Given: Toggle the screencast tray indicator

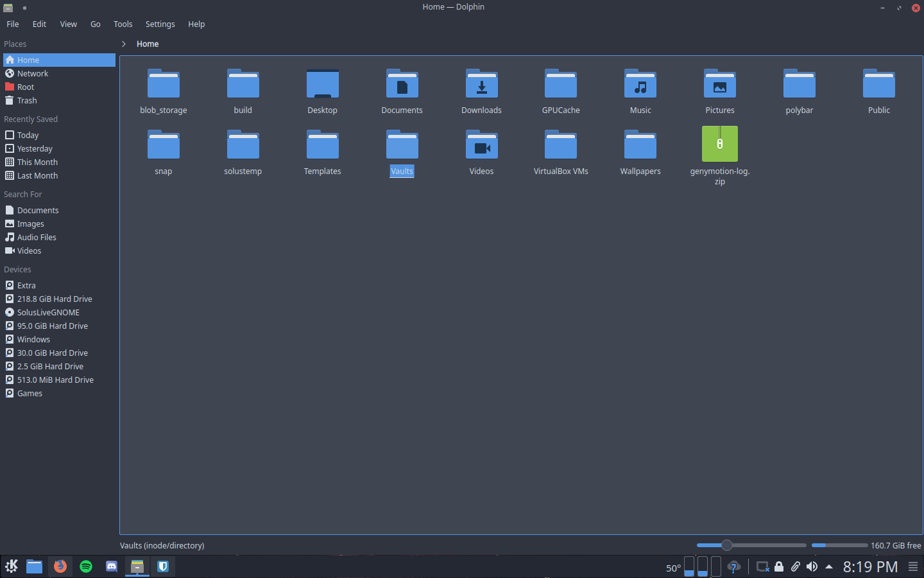Looking at the screenshot, I should [x=762, y=566].
